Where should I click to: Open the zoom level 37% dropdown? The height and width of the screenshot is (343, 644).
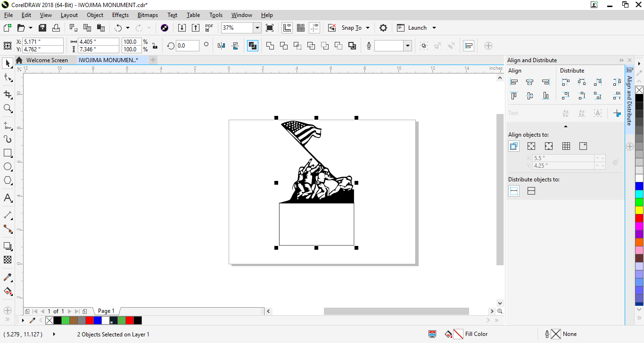pos(257,28)
